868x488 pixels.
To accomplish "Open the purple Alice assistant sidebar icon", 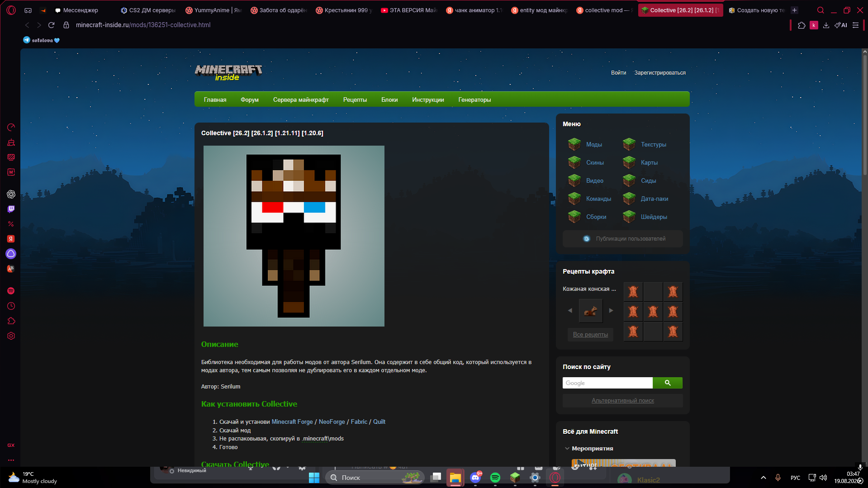I will 11,254.
